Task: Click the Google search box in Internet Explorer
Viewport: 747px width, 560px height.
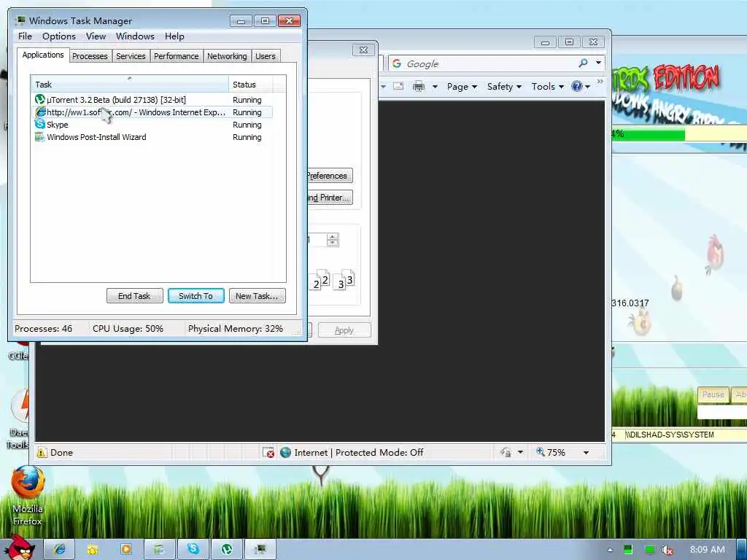Action: click(x=489, y=64)
